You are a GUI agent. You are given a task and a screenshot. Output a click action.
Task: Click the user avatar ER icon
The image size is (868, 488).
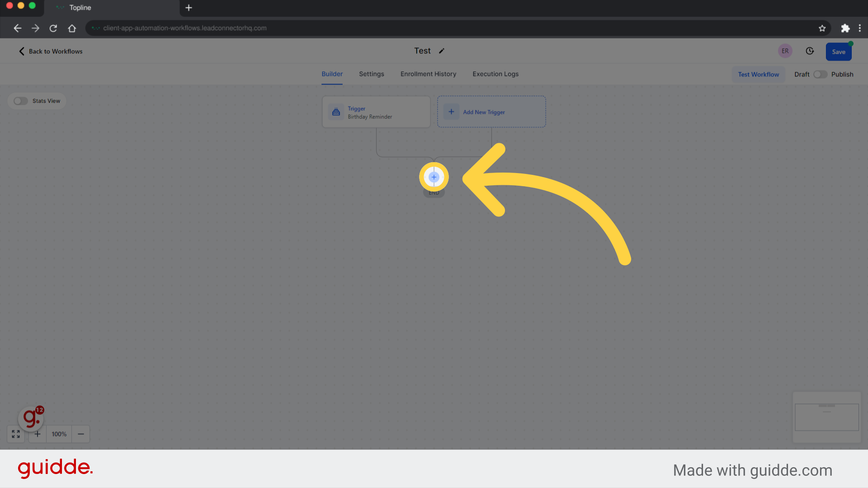click(x=785, y=51)
